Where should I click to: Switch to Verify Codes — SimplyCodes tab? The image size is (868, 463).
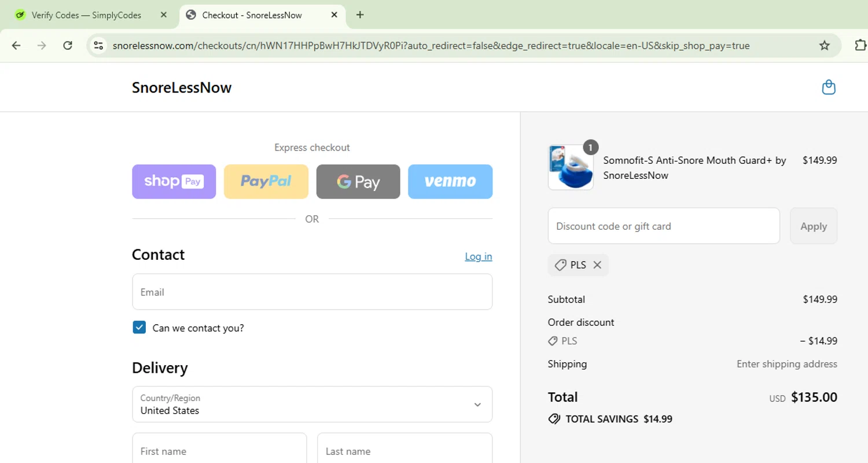click(86, 15)
